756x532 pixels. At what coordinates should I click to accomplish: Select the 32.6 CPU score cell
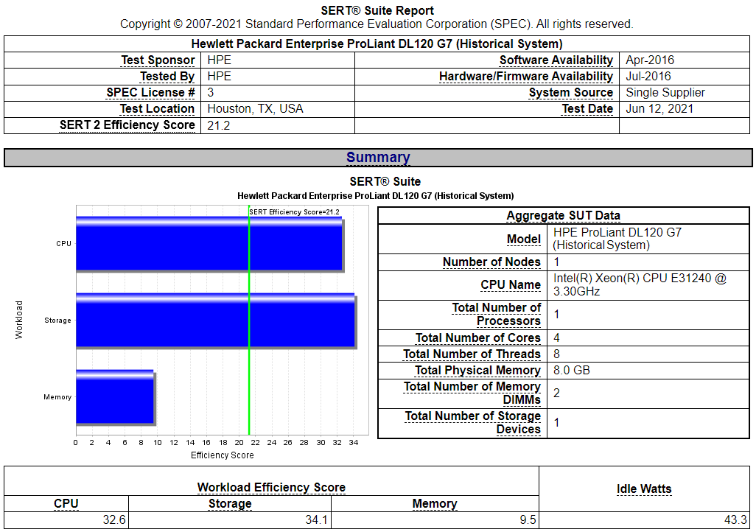[x=114, y=520]
